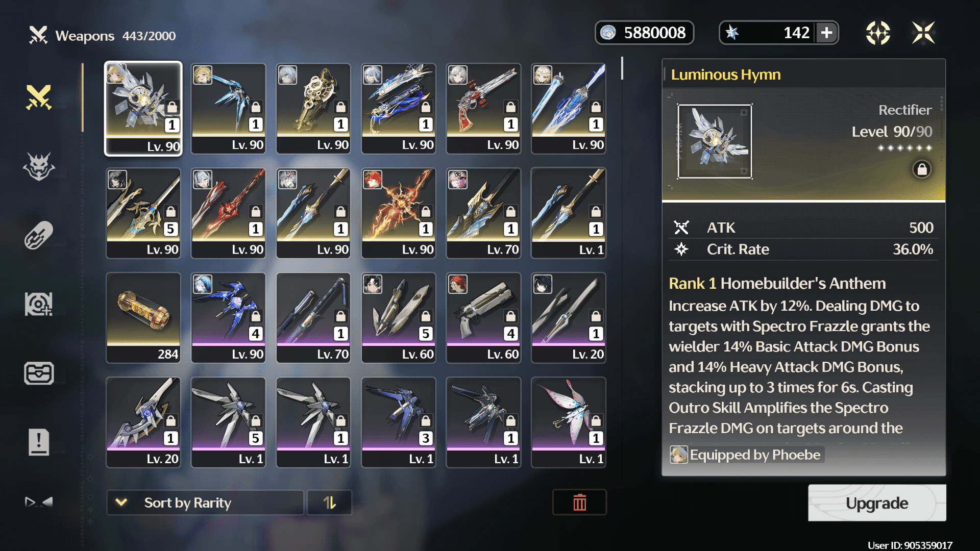This screenshot has width=980, height=551.
Task: Select the tube item with quantity 284
Action: pos(143,318)
